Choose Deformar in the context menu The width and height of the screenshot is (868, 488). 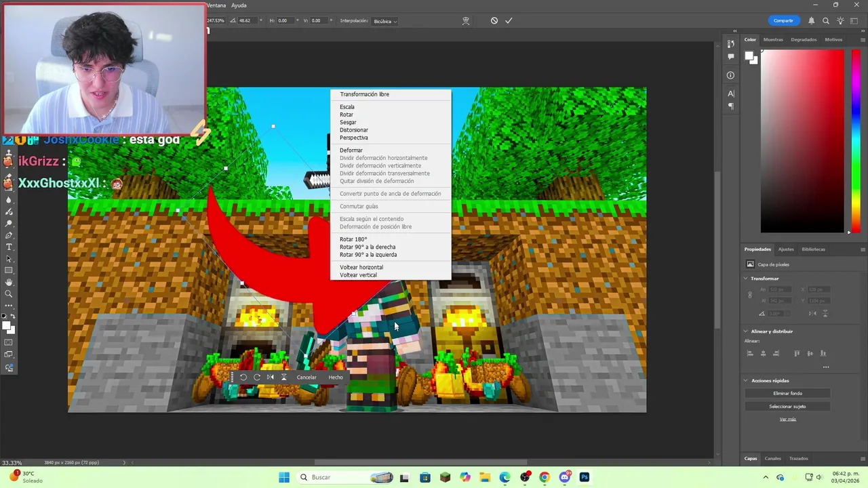click(x=351, y=150)
